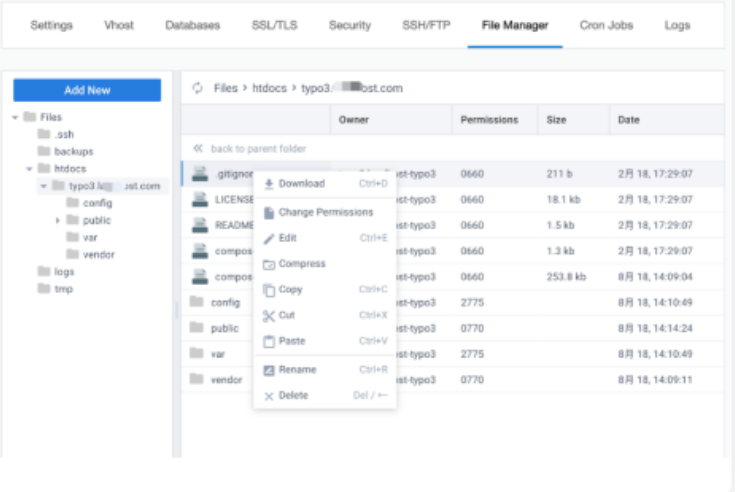The height and width of the screenshot is (492, 740).
Task: Click the vendor folder icon in file list
Action: pos(197,380)
